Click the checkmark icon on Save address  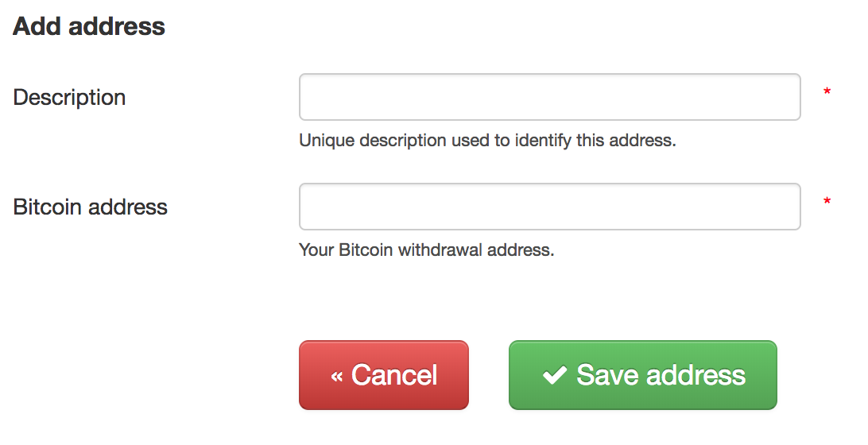click(554, 375)
